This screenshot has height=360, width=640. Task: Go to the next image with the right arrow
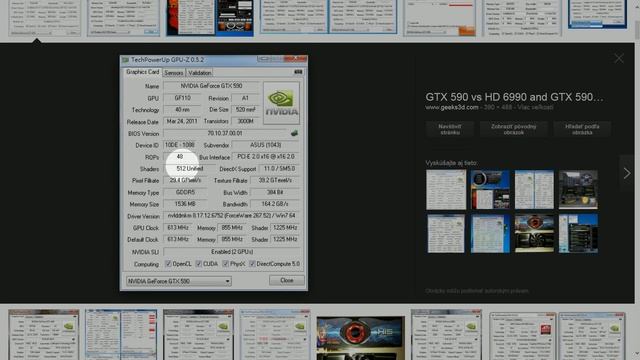(627, 173)
